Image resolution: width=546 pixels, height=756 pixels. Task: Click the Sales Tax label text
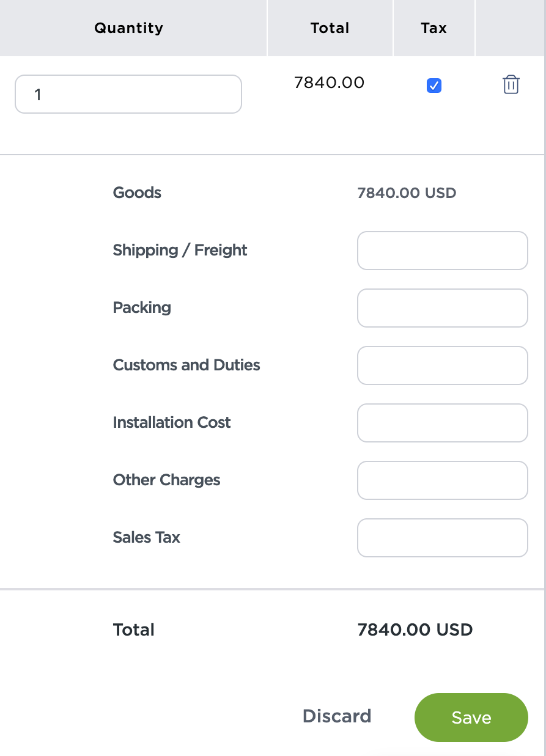coord(147,537)
